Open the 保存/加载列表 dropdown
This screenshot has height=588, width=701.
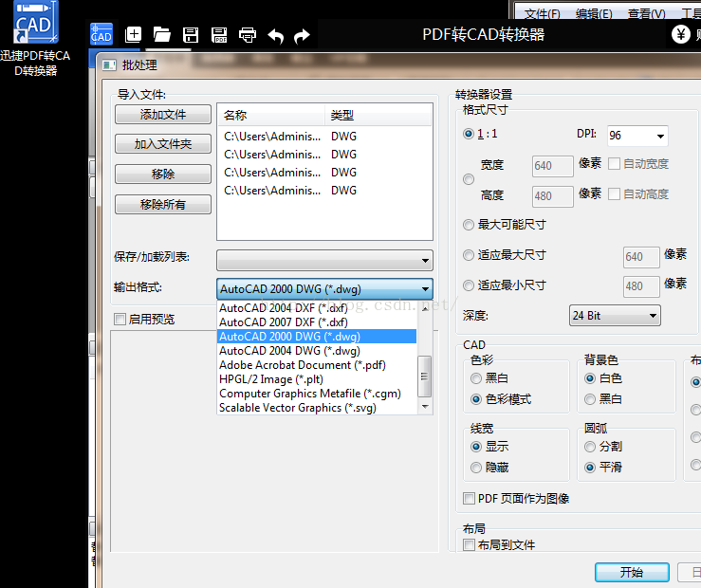pyautogui.click(x=324, y=260)
